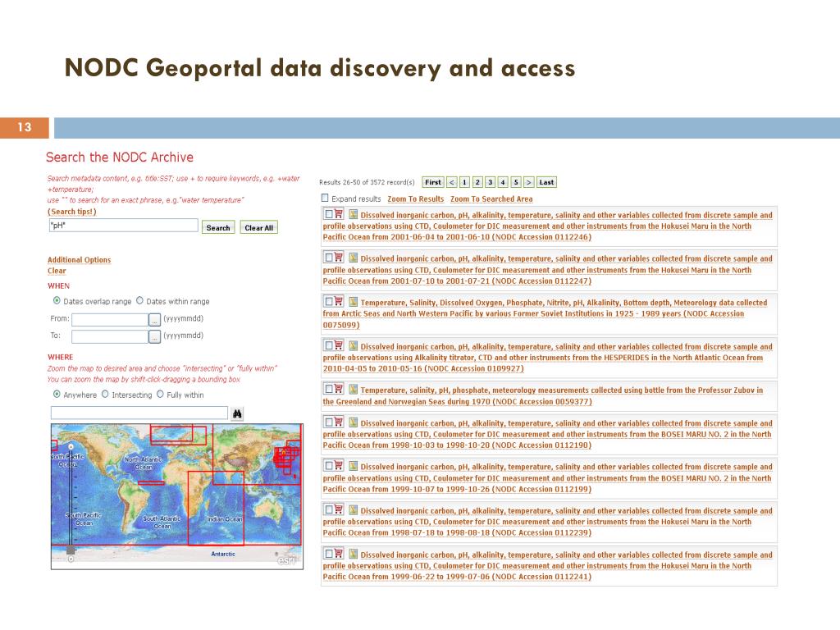Open the Professor Zubov Greenland Seas record

tap(543, 396)
